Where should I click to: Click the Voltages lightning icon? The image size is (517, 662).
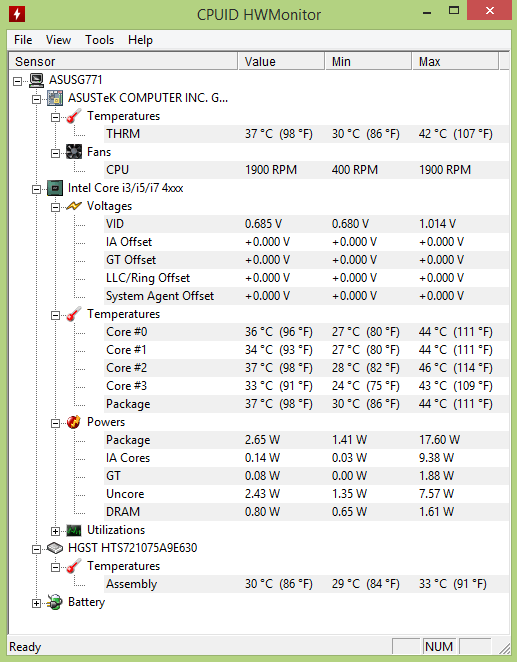coord(74,206)
